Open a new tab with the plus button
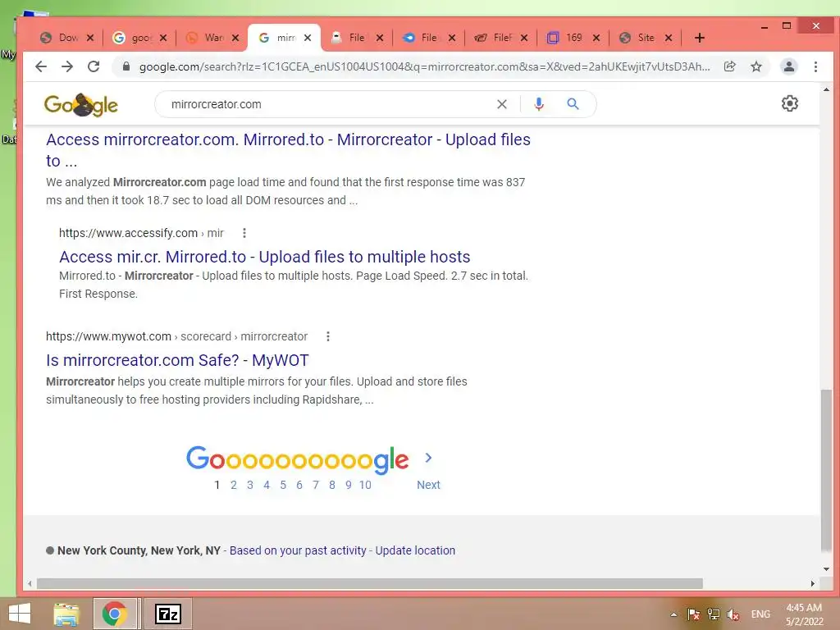 pyautogui.click(x=699, y=38)
